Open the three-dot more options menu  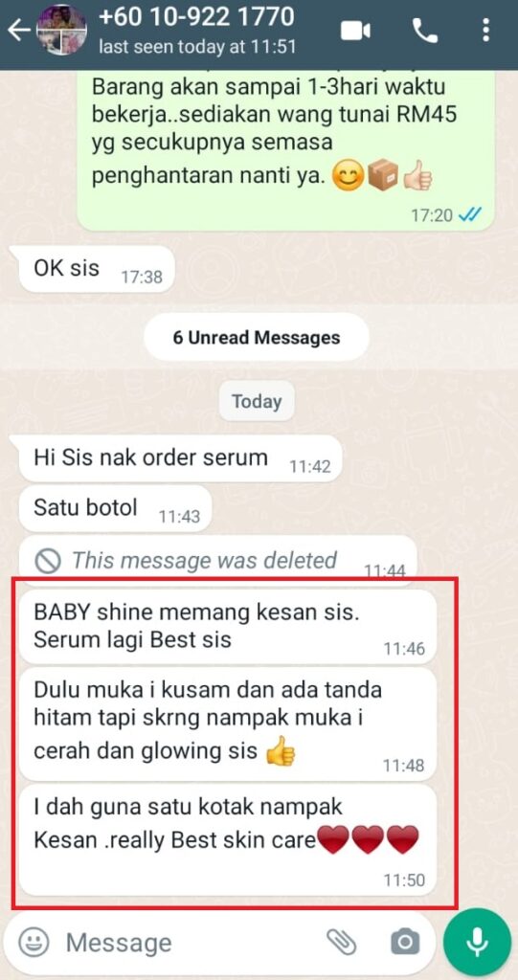[485, 30]
